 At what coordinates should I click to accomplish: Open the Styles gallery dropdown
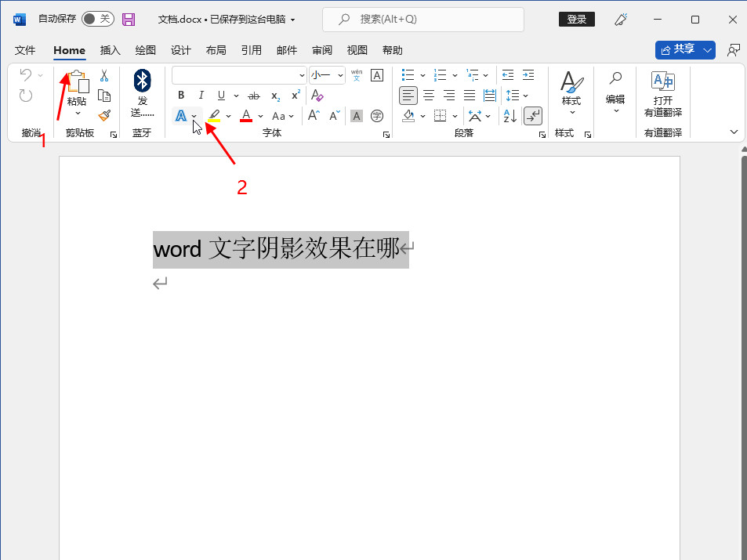tap(571, 93)
